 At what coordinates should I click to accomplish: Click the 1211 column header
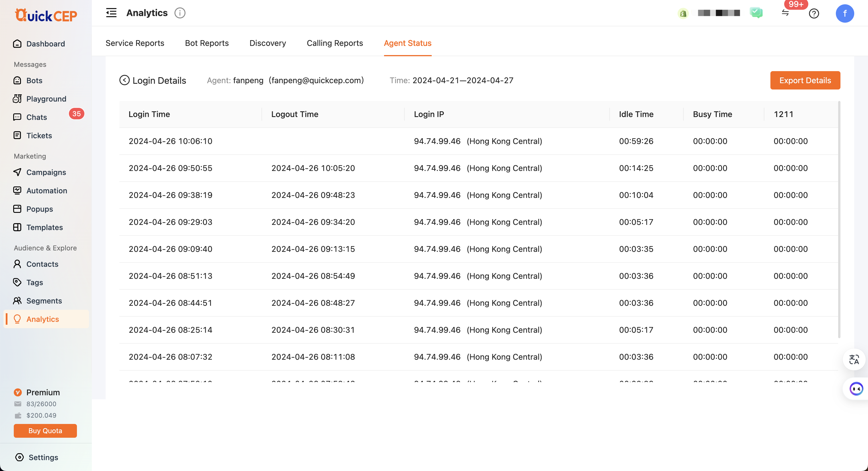pos(783,114)
